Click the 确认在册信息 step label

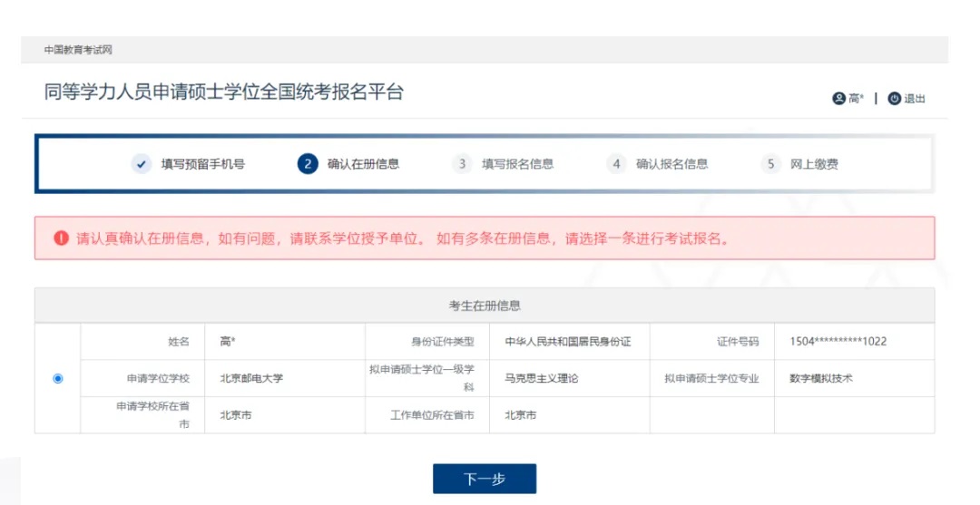click(363, 164)
